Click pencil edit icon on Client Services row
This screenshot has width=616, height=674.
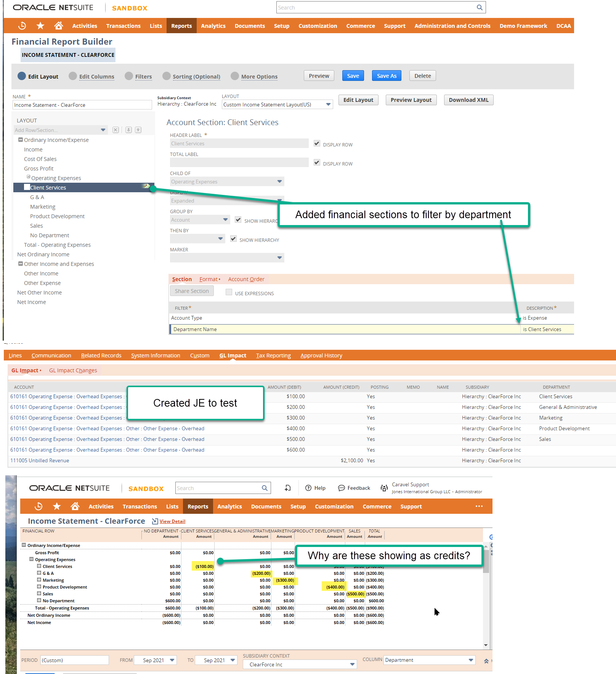coord(146,186)
